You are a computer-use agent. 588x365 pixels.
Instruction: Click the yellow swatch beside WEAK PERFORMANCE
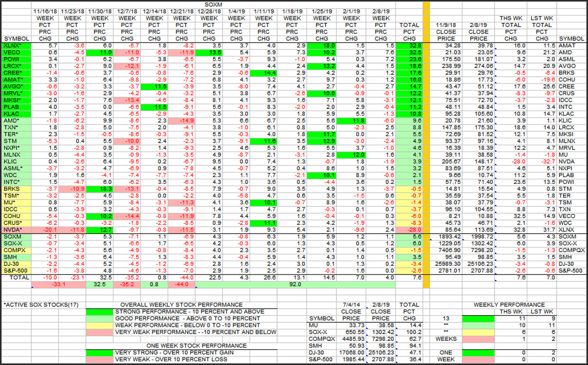click(x=100, y=326)
